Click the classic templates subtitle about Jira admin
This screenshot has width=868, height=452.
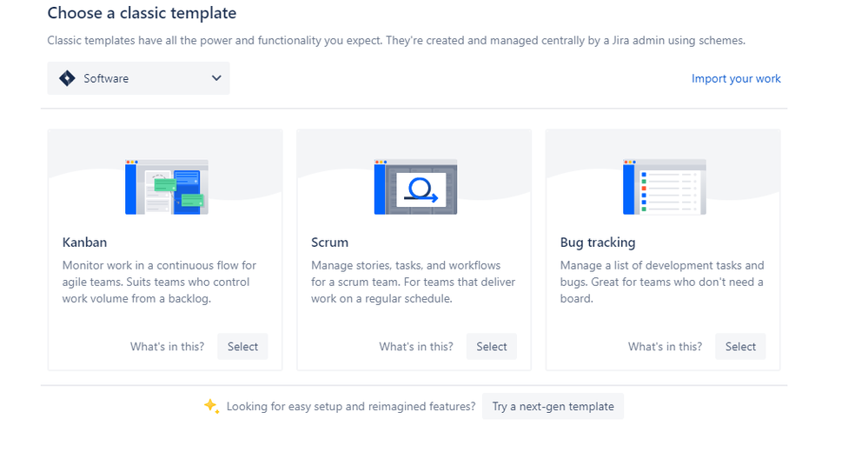tap(396, 41)
